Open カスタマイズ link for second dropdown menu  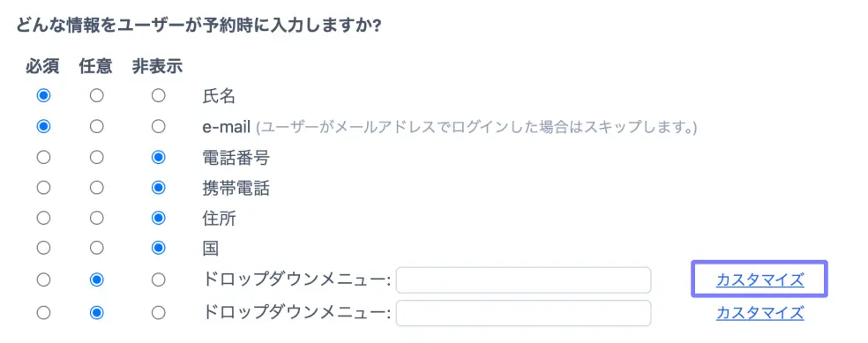pos(759,313)
